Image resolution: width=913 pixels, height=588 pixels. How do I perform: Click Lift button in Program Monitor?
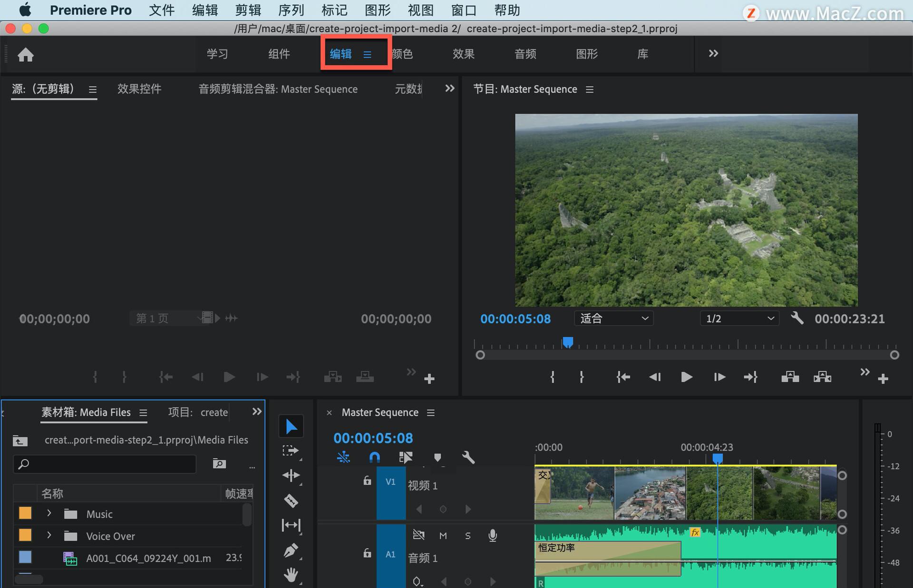pos(790,377)
